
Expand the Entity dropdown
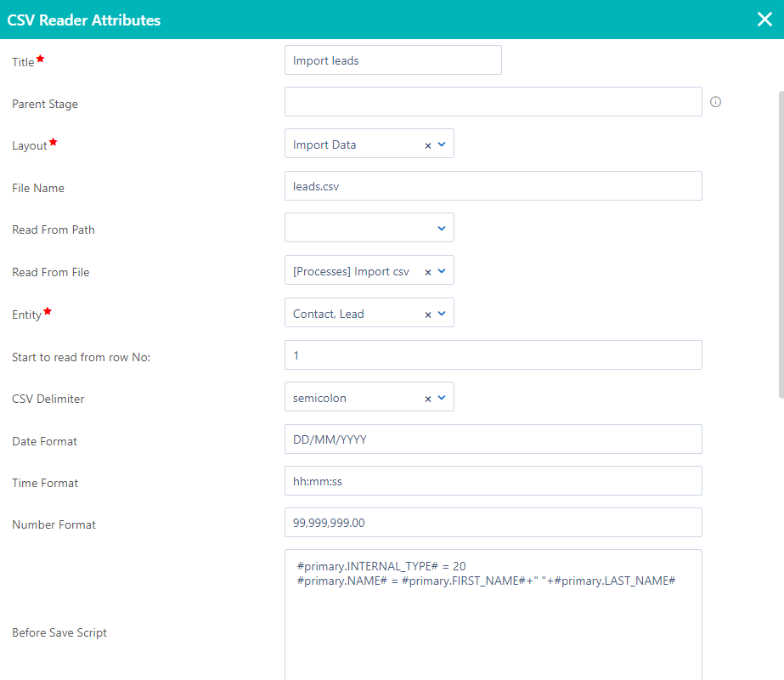(442, 312)
